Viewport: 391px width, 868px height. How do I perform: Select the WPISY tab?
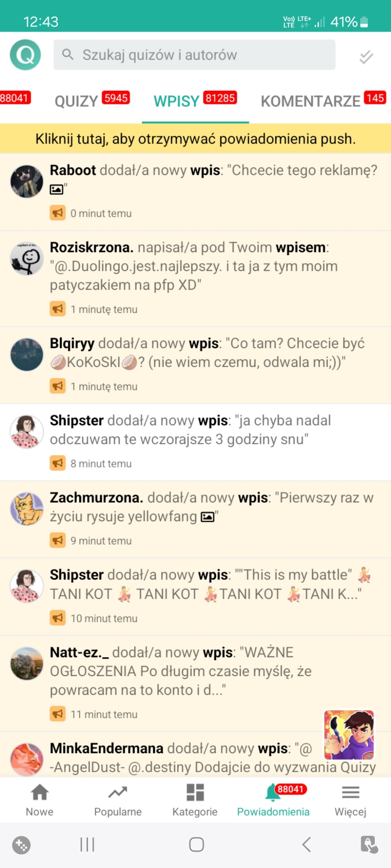point(195,100)
